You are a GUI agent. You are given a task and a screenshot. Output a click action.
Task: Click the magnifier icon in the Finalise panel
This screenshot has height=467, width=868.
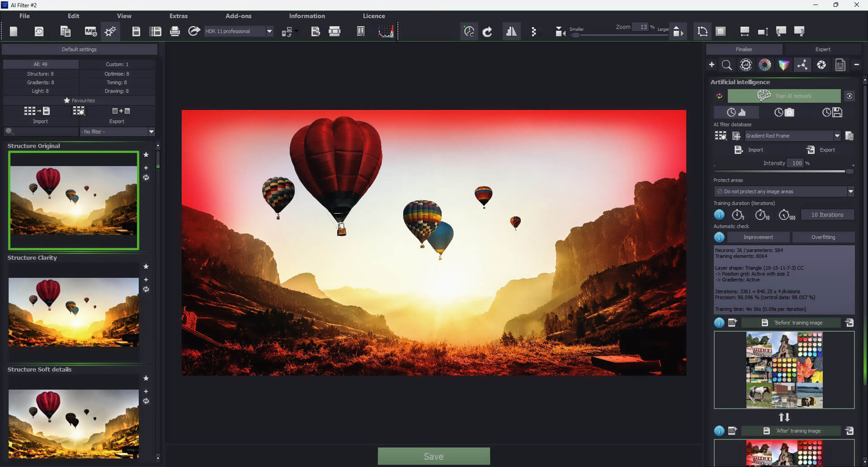[x=726, y=65]
